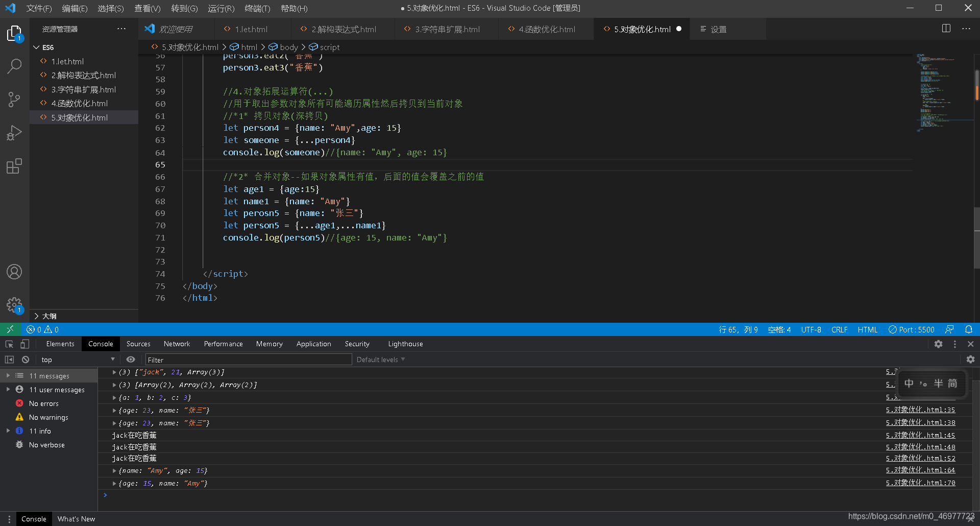Close the DevTools panel
The height and width of the screenshot is (526, 980).
click(970, 344)
